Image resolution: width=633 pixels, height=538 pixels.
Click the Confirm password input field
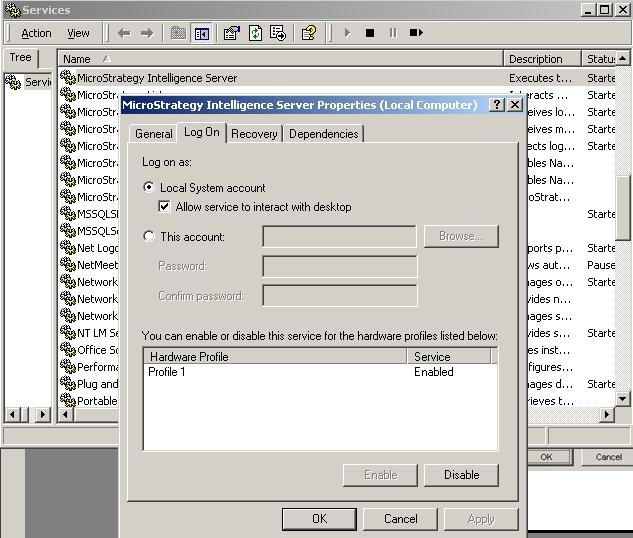coord(340,296)
